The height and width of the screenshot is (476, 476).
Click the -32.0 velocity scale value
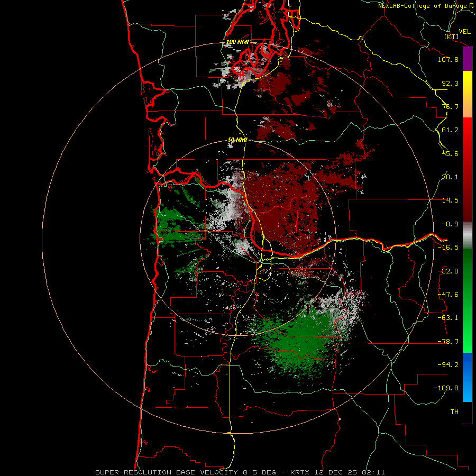(x=448, y=271)
